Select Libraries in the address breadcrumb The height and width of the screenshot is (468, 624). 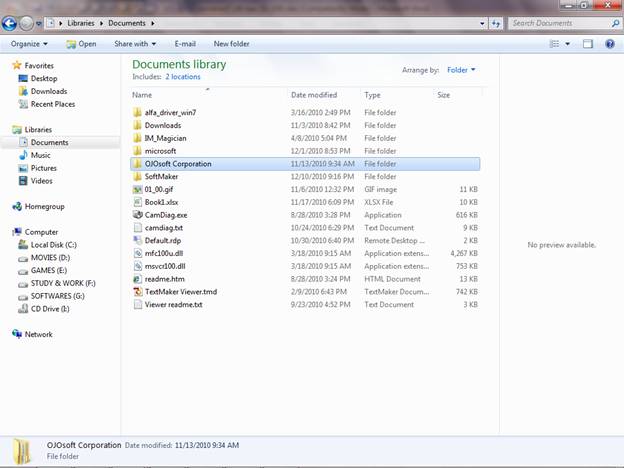81,23
